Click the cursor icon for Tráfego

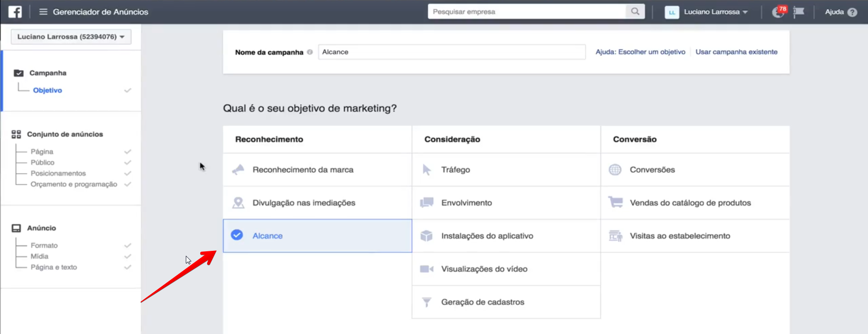427,170
